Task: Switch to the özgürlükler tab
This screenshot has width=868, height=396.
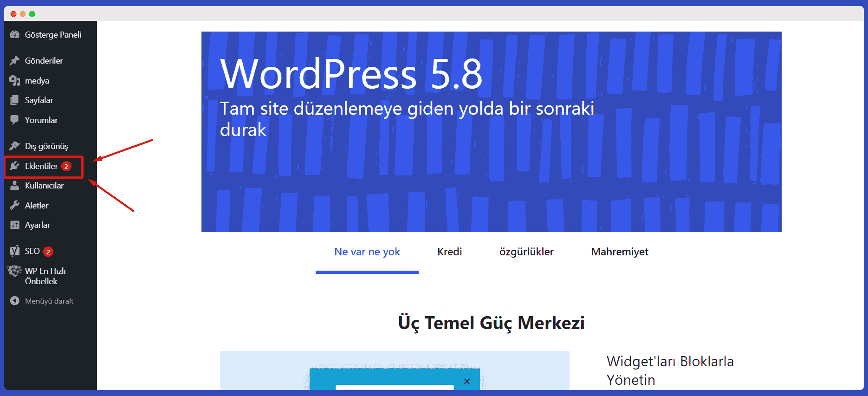Action: (x=526, y=252)
